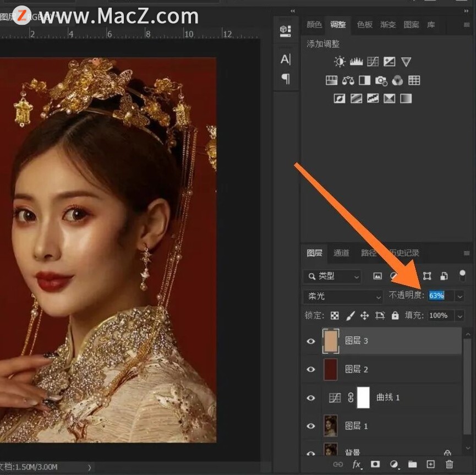Image resolution: width=476 pixels, height=475 pixels.
Task: Switch to the 库 tab
Action: 431,25
